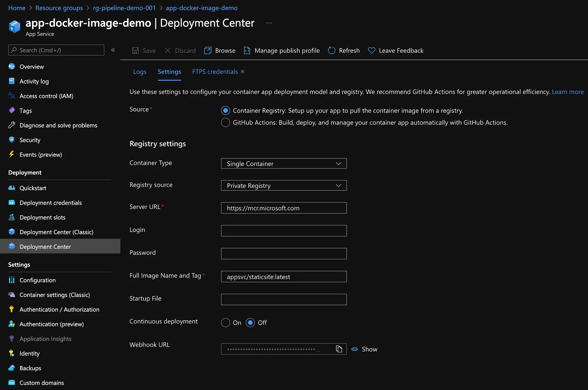Click the Browse button
588x390 pixels.
[220, 51]
